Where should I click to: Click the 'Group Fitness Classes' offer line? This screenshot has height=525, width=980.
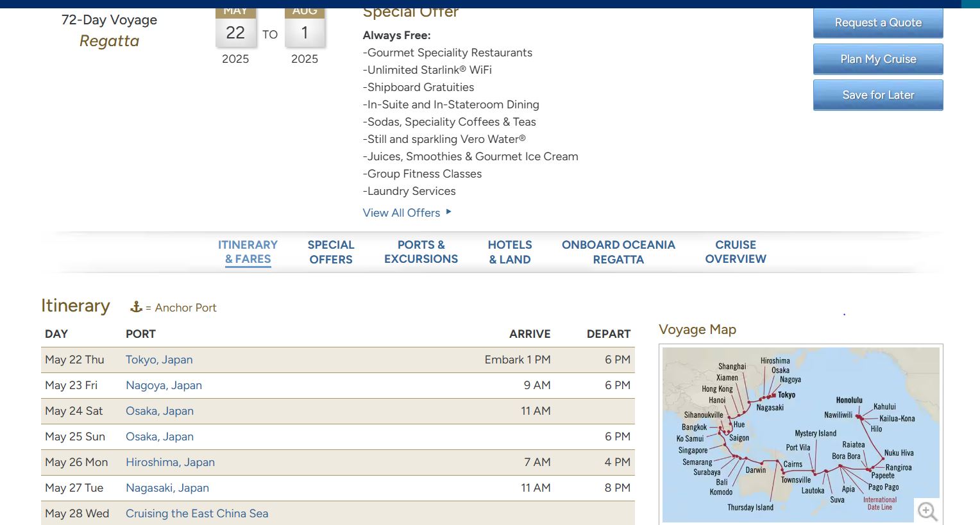coord(422,174)
